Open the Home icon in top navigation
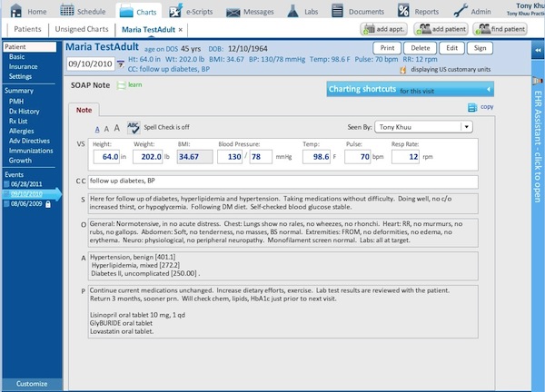Screen dimensions: 545x392 click(16, 10)
